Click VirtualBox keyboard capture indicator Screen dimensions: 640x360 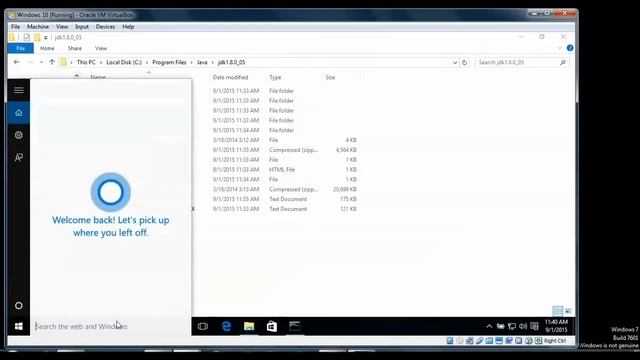538,341
